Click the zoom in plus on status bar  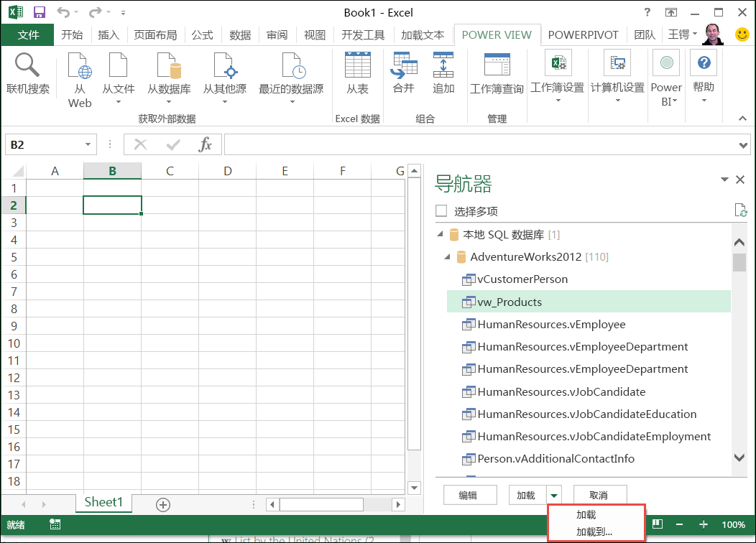point(703,525)
